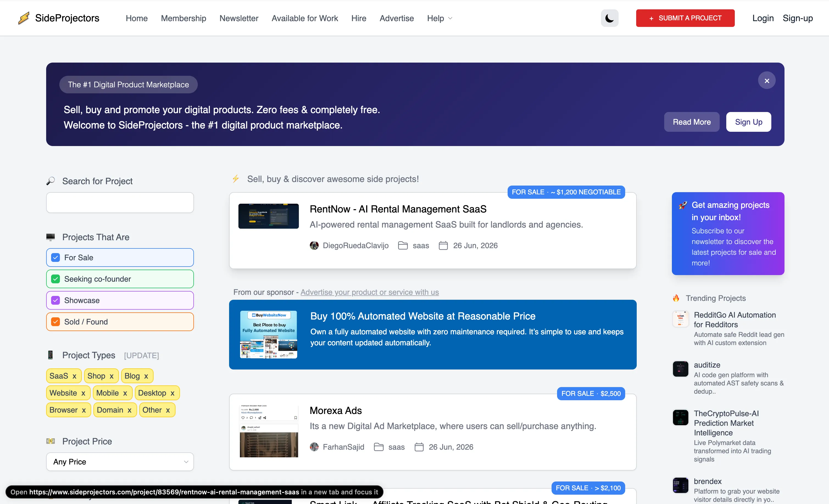829x504 pixels.
Task: Click the Login link
Action: click(763, 18)
